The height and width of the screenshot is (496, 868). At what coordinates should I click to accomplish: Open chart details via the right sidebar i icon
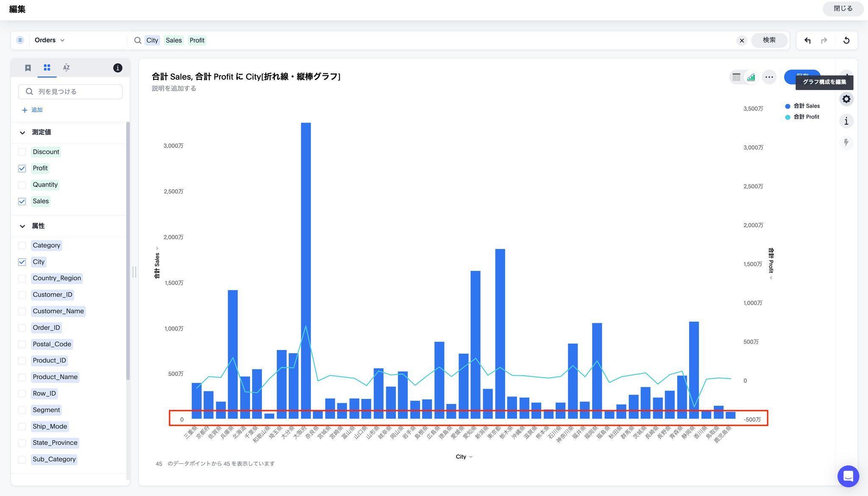tap(846, 121)
